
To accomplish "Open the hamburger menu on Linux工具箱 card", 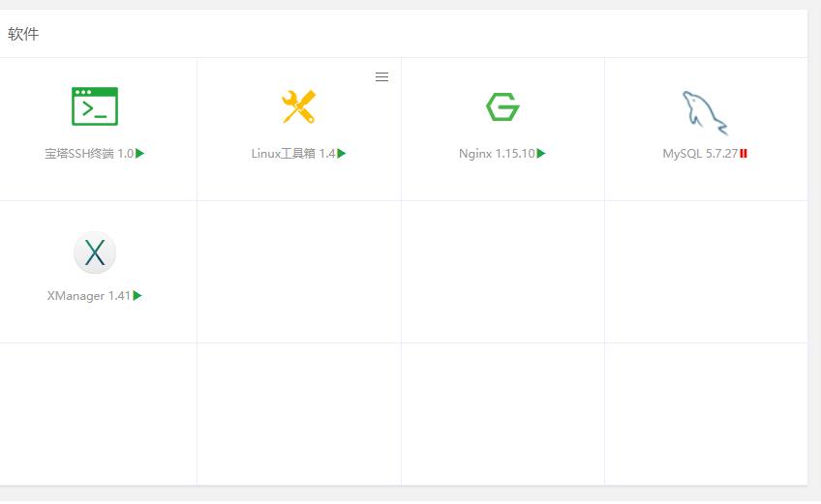I will (x=381, y=77).
